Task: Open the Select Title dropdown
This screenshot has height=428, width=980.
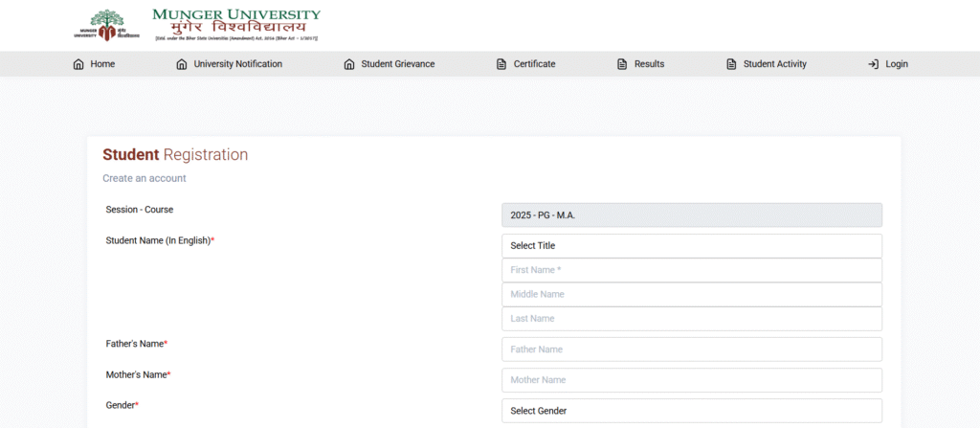Action: pos(692,246)
